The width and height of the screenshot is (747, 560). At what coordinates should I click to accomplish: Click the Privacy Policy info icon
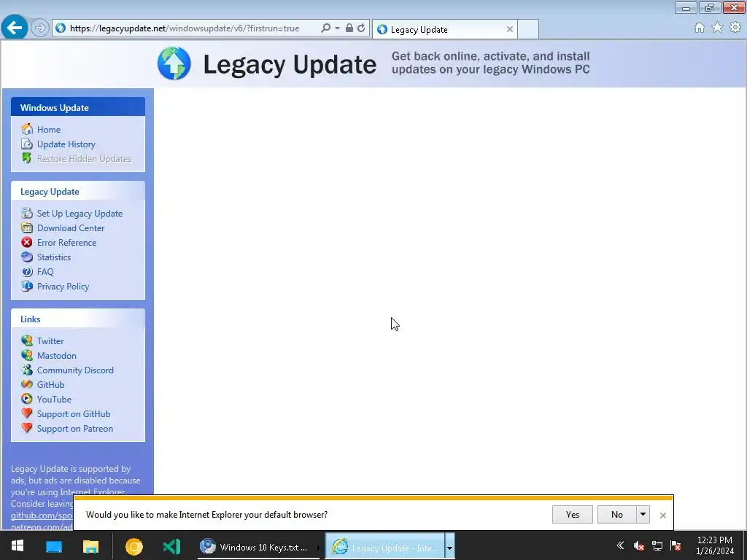pyautogui.click(x=27, y=286)
